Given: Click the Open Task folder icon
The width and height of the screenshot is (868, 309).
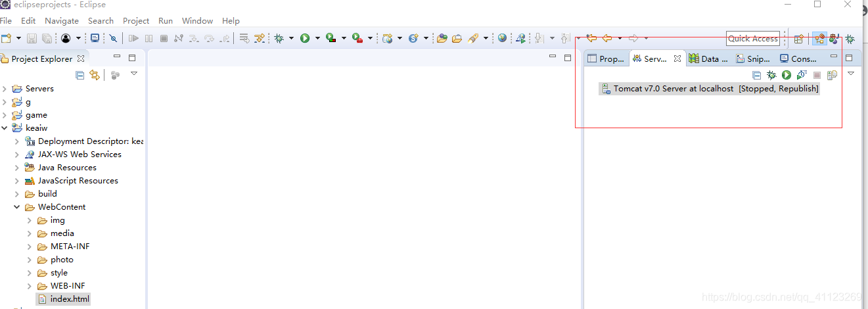Looking at the screenshot, I should click(457, 38).
